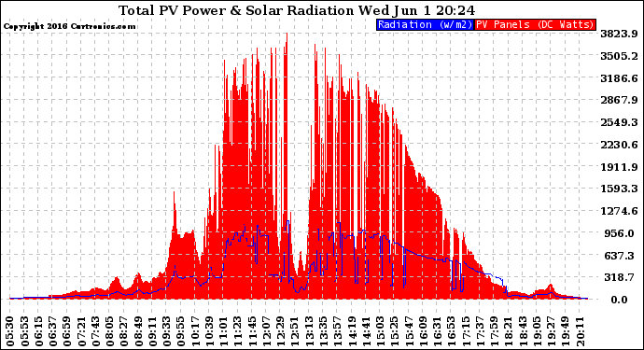Click the 08:05 time label
Viewport: 644px width, 350px height.
point(109,331)
